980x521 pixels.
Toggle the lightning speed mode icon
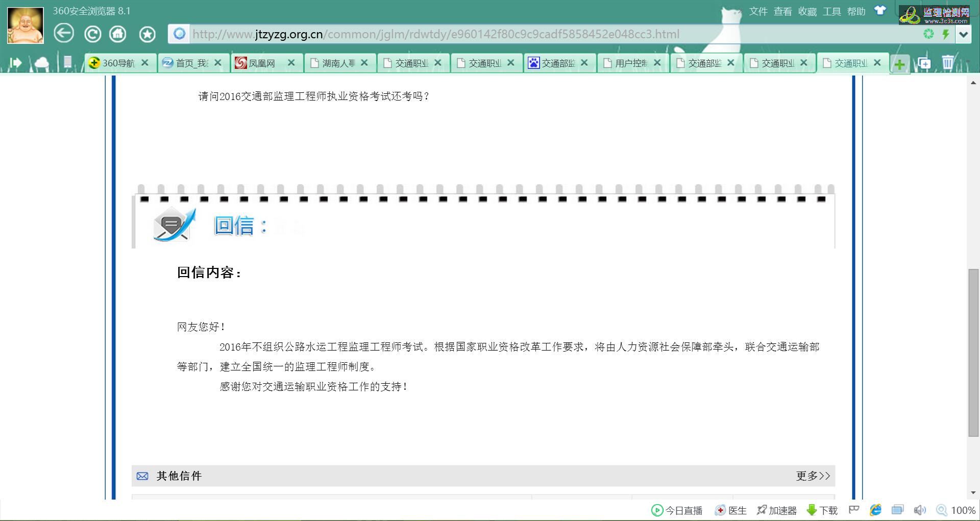click(946, 34)
